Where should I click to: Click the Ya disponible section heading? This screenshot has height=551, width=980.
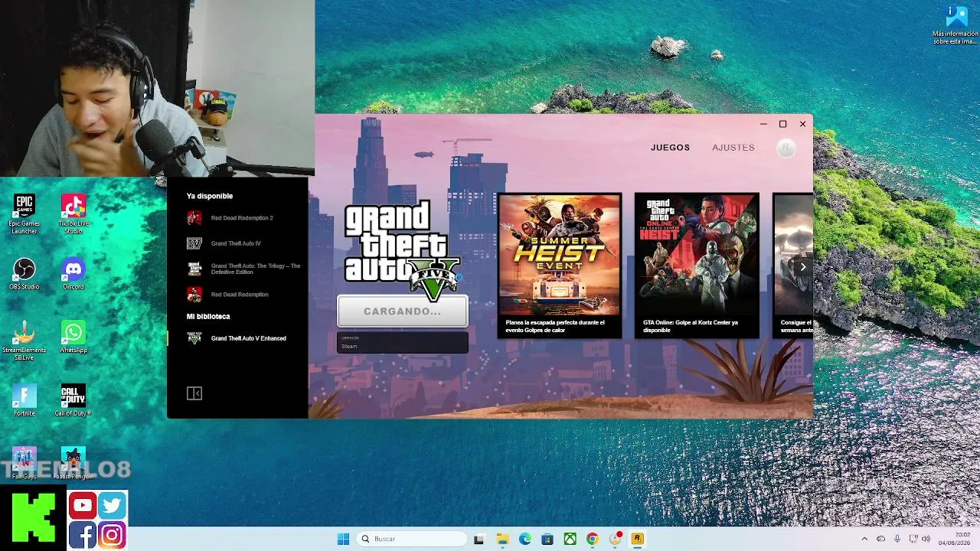(210, 196)
